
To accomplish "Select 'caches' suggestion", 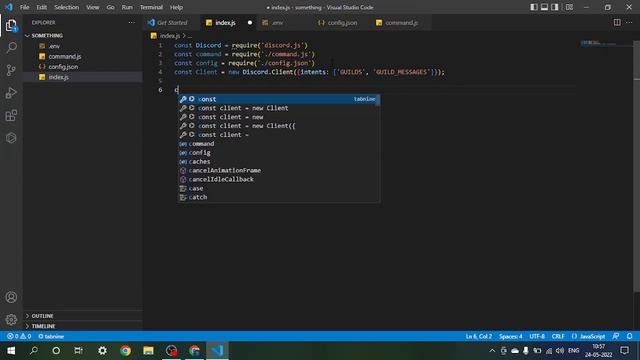I will (279, 162).
